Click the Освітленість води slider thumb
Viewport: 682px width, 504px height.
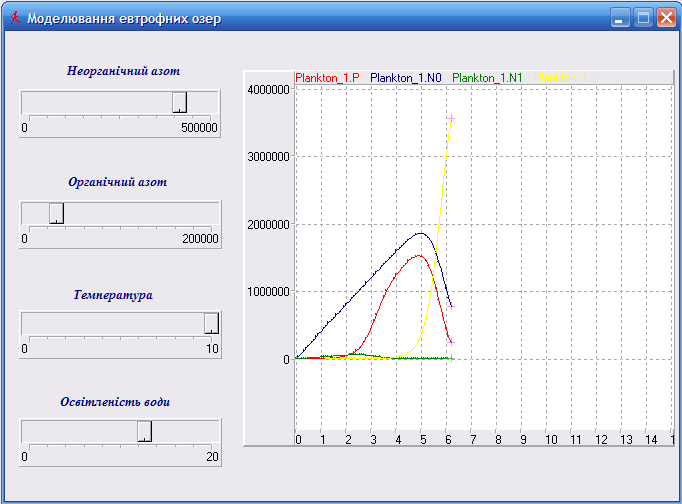145,431
